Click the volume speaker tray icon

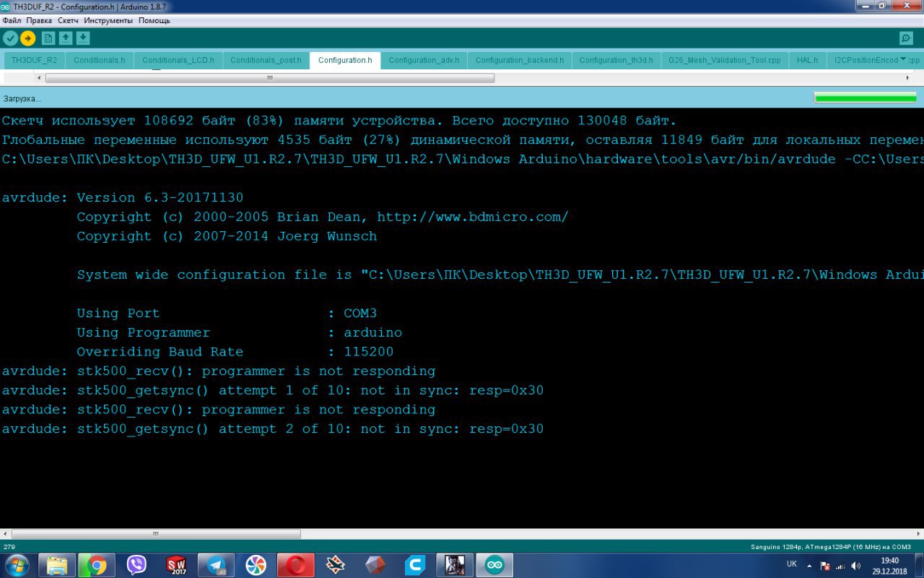tap(855, 566)
